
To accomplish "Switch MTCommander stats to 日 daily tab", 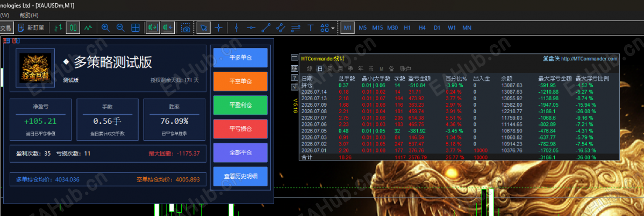I will click(x=319, y=69).
